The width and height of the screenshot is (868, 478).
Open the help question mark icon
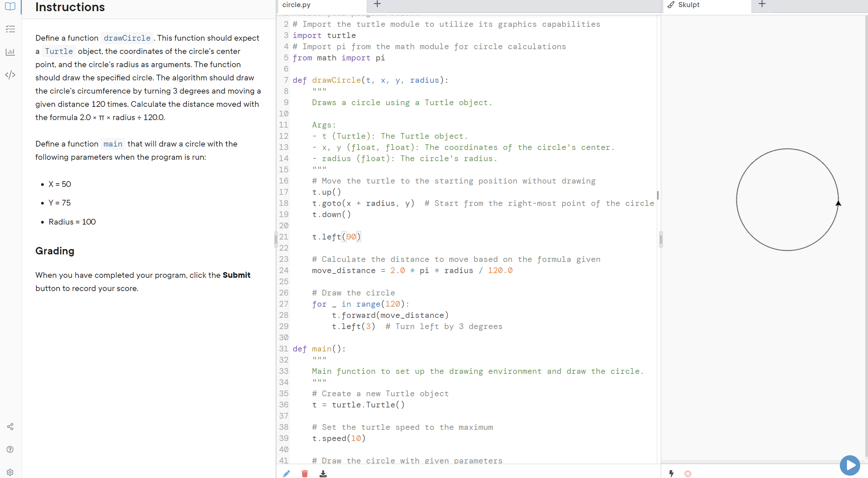click(x=10, y=450)
